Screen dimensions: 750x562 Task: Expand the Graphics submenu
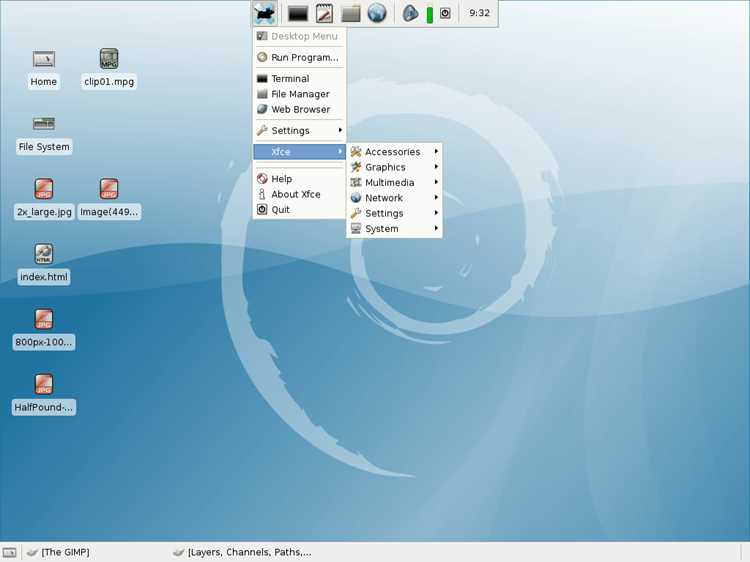(394, 167)
